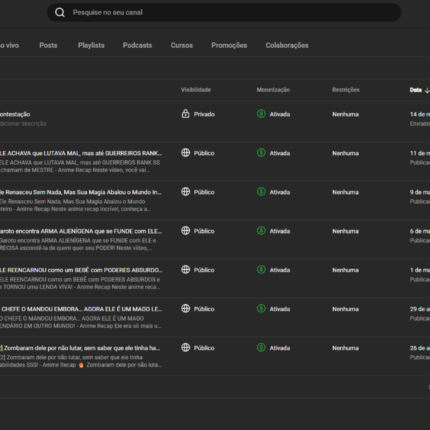Select the Cursos tab
This screenshot has width=430, height=430.
(182, 45)
